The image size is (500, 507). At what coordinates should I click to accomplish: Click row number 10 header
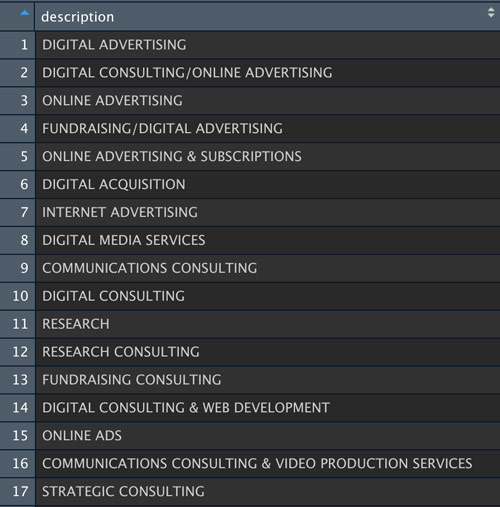(17, 296)
